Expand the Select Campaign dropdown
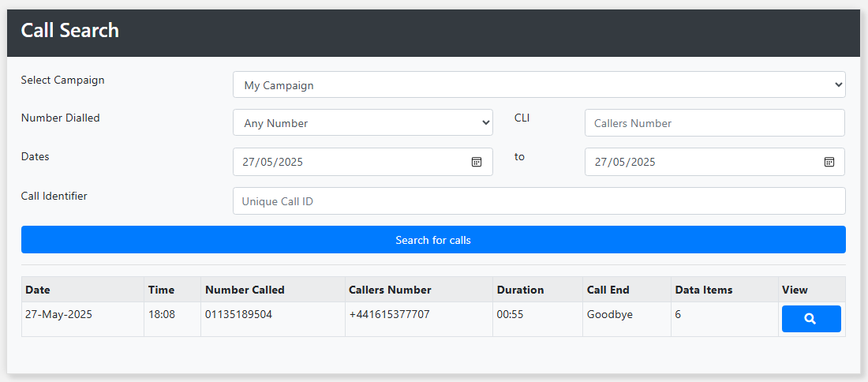 click(539, 84)
